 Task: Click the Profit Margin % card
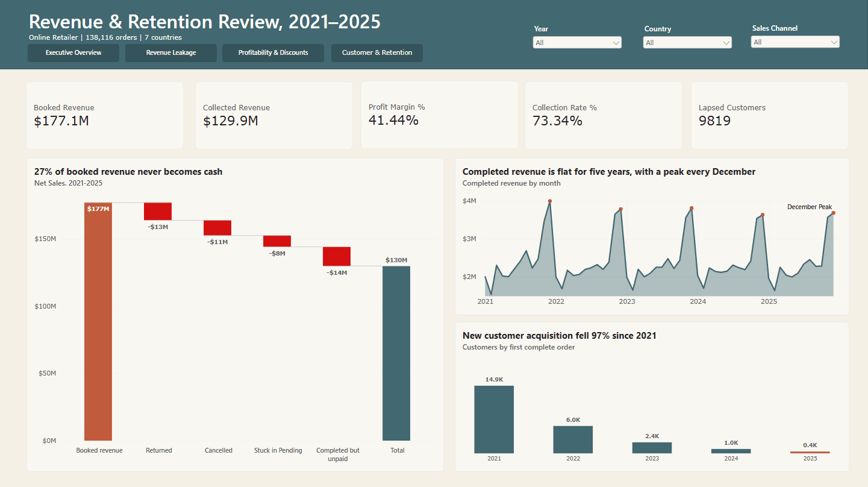(440, 115)
